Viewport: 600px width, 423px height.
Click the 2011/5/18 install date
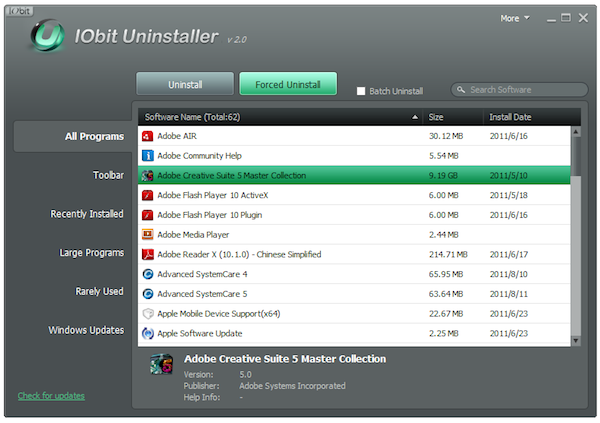click(x=509, y=195)
